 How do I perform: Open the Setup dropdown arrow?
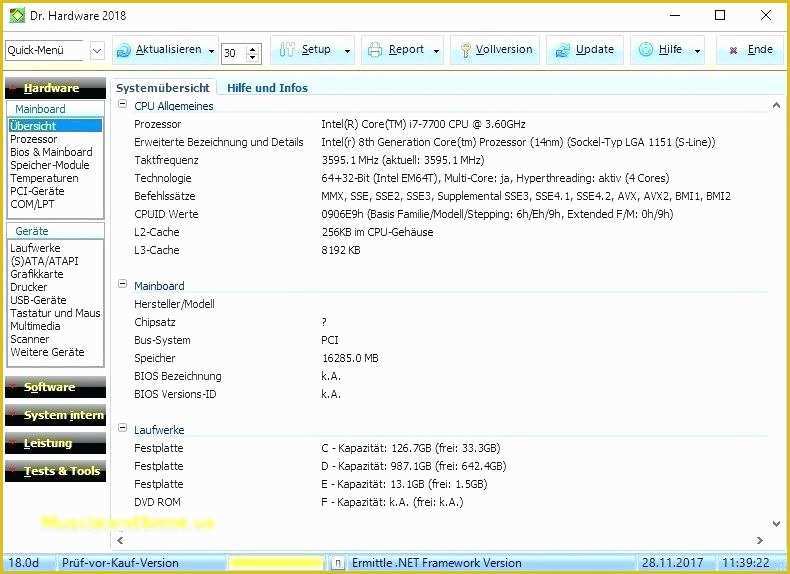coord(347,51)
